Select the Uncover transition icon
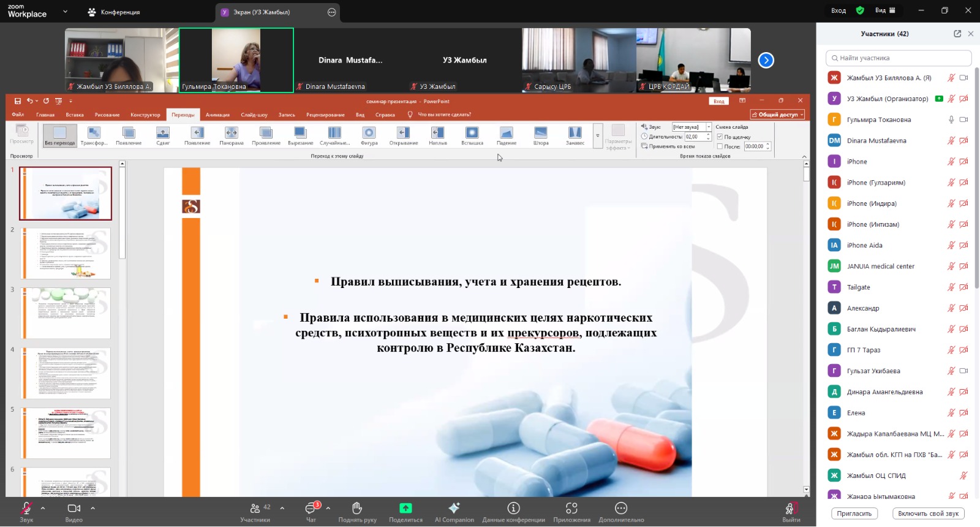Screen dimensions: 980x527 (x=403, y=135)
